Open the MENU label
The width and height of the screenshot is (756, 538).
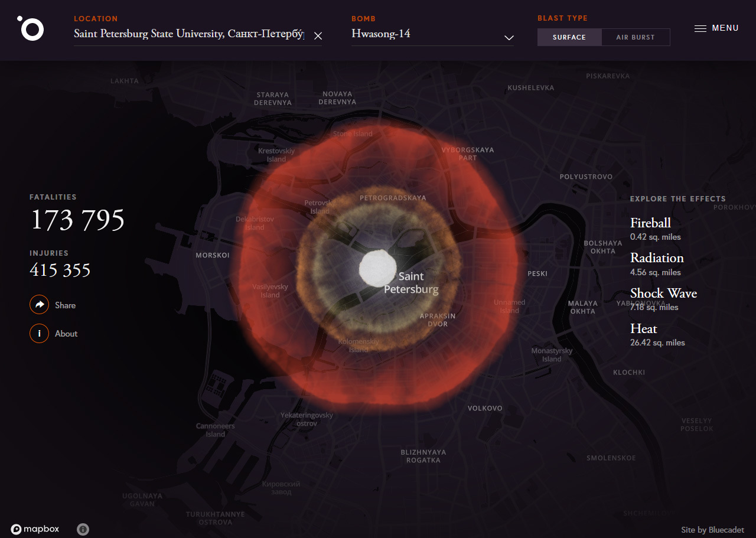pos(725,28)
